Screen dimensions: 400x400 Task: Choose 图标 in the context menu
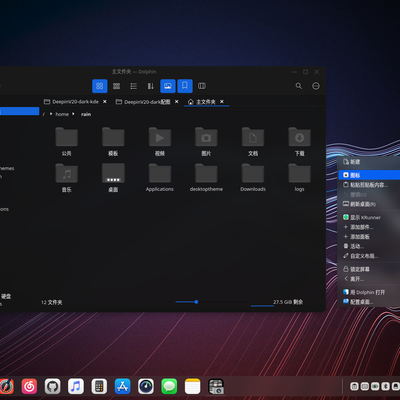[x=369, y=175]
